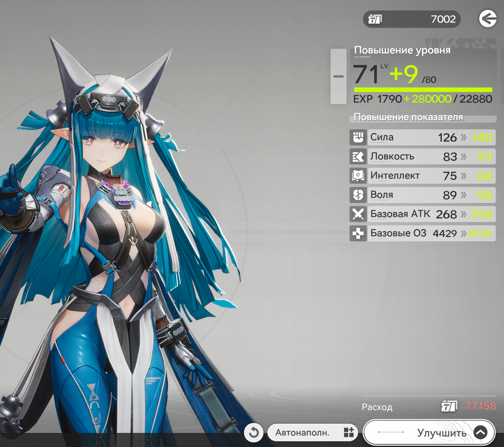The width and height of the screenshot is (504, 447).
Task: Click the new Сила value 140
Action: coord(482,138)
